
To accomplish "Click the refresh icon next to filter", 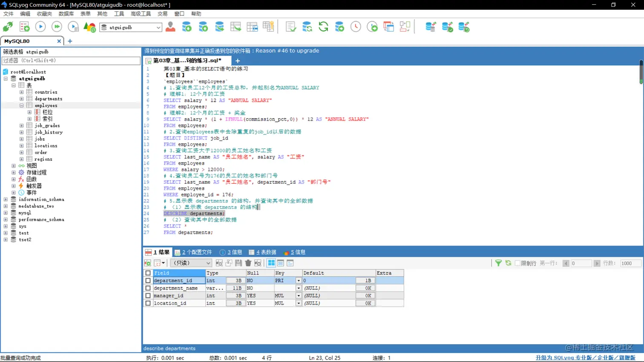I will pos(508,263).
